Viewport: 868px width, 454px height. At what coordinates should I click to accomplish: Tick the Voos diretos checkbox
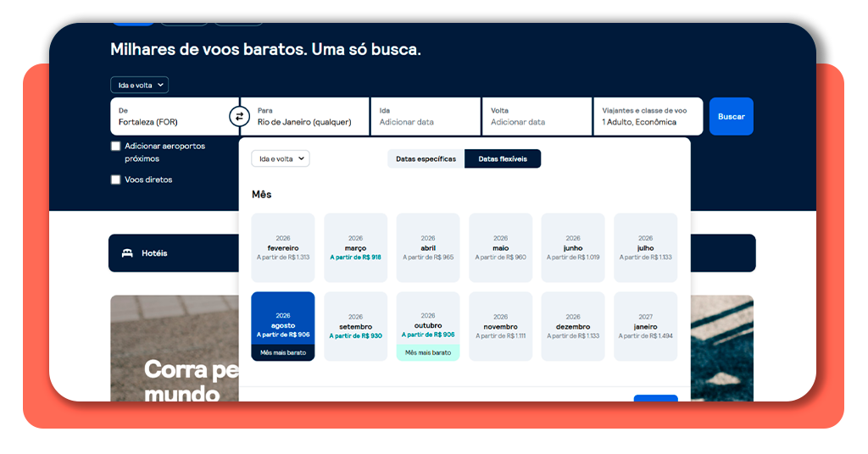tap(115, 180)
